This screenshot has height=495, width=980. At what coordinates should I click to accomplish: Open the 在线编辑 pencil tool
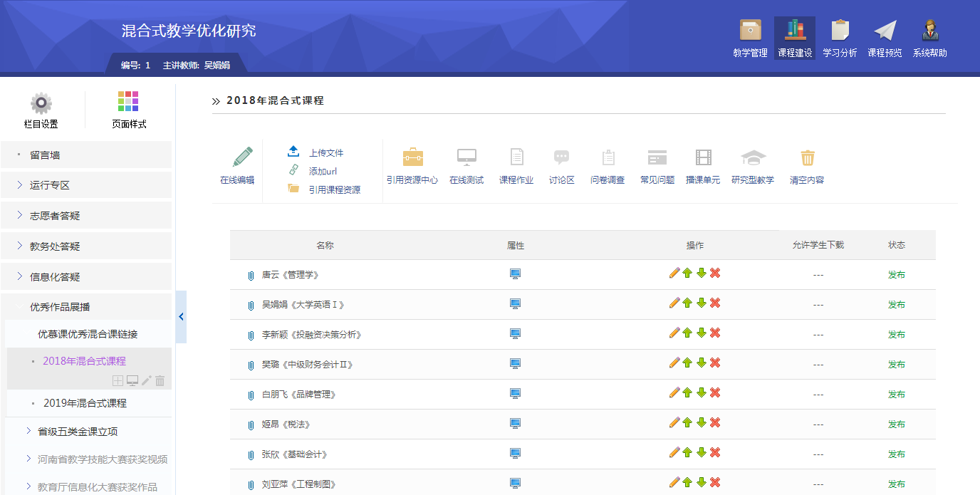(x=242, y=158)
